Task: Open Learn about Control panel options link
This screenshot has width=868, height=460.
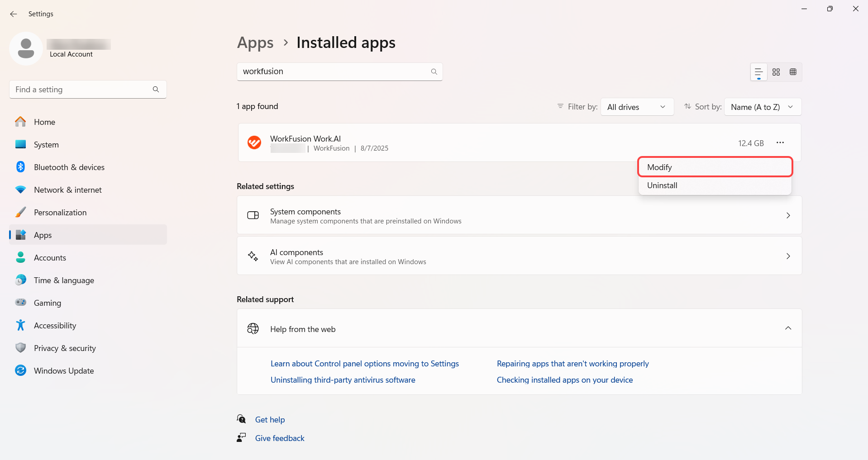Action: coord(365,364)
